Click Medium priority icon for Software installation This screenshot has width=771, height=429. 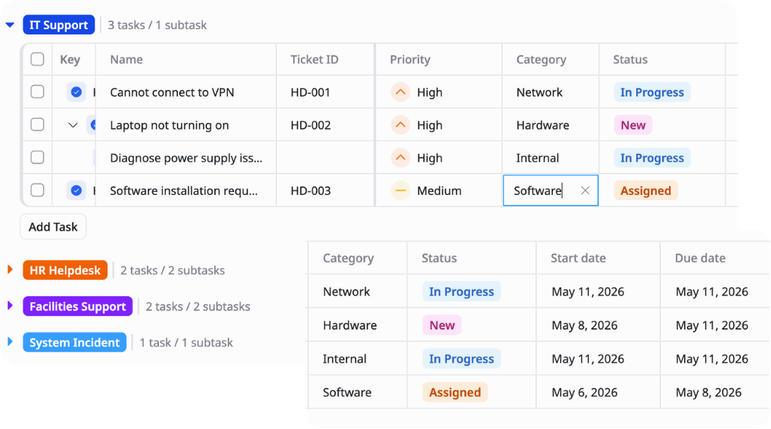click(400, 190)
